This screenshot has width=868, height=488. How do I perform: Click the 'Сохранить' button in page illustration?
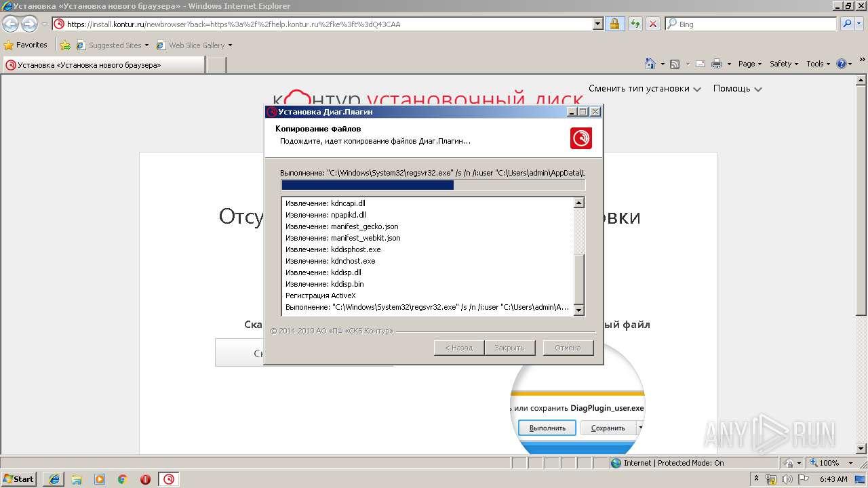tap(608, 428)
